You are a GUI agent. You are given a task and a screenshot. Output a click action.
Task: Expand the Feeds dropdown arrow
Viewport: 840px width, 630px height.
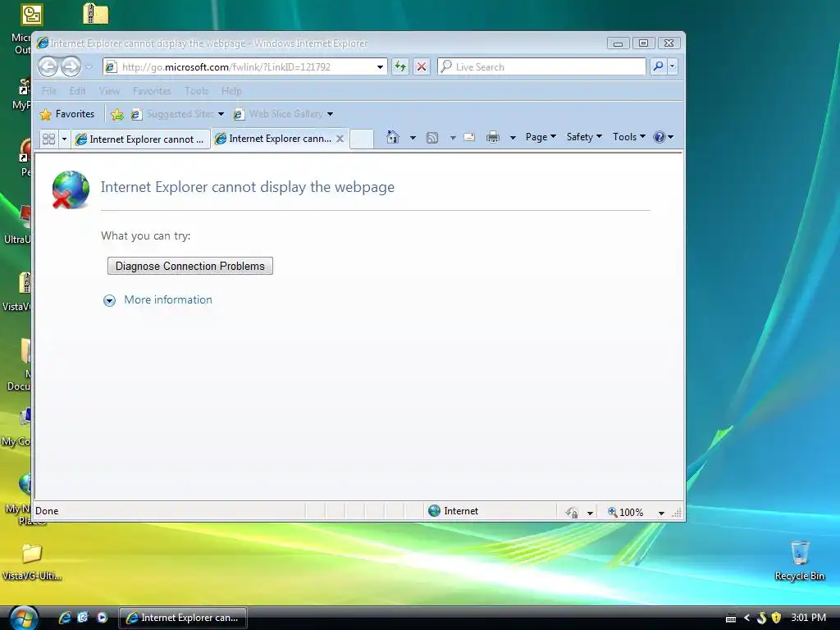(x=453, y=138)
